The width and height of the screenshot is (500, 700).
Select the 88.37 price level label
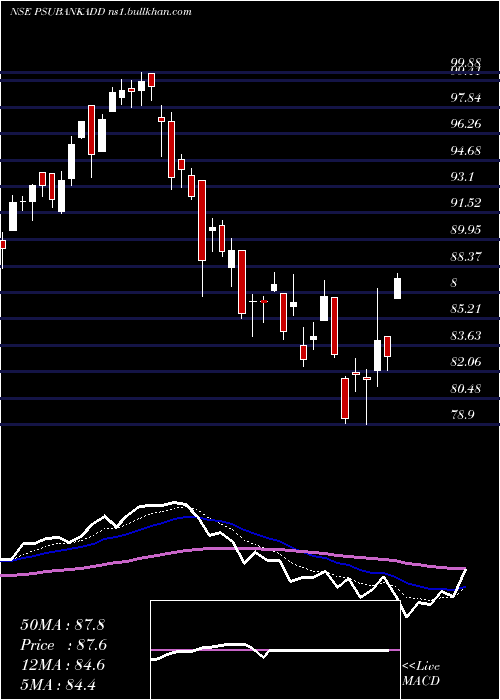466,256
